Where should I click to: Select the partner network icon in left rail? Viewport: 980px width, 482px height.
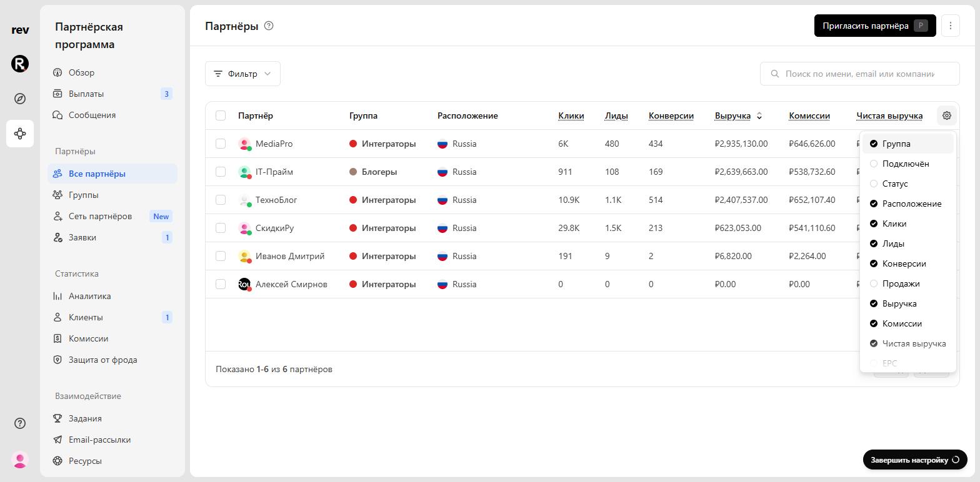click(20, 134)
